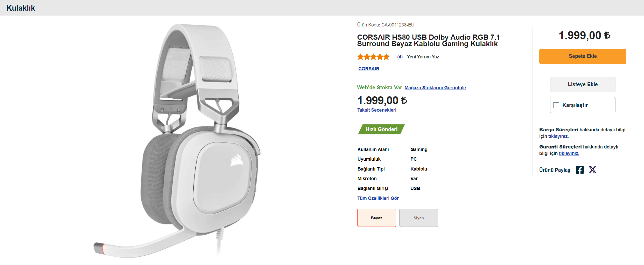Open Taksit Seçenekleri installment options
The height and width of the screenshot is (265, 644).
377,110
